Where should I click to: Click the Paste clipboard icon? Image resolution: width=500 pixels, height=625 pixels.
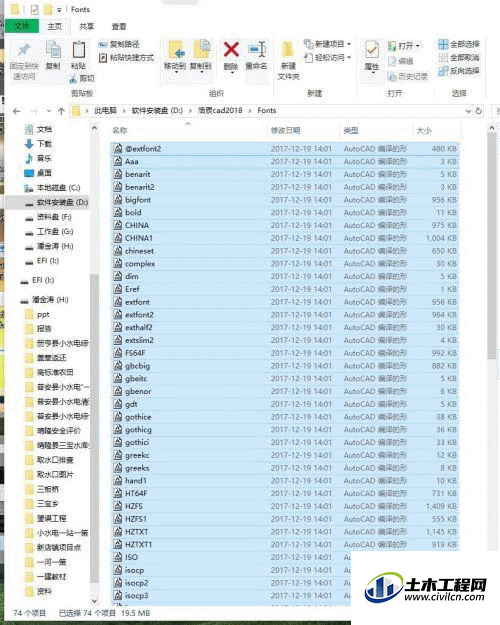[x=79, y=50]
